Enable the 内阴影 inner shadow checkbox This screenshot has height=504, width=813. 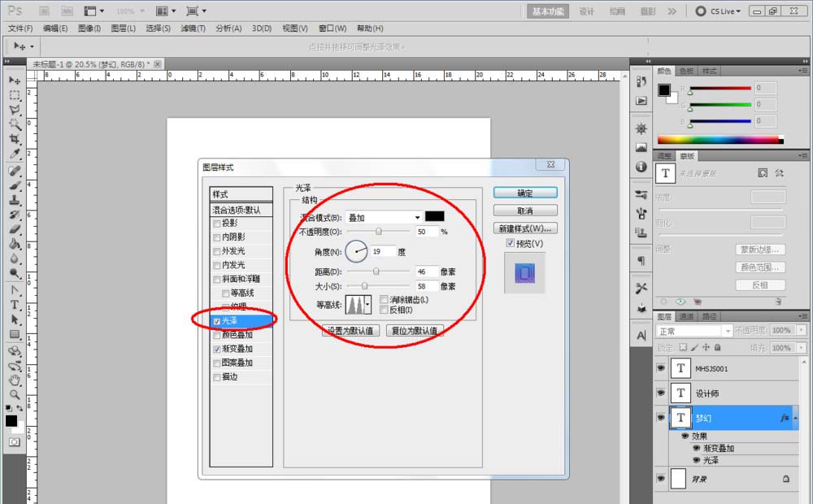[217, 237]
